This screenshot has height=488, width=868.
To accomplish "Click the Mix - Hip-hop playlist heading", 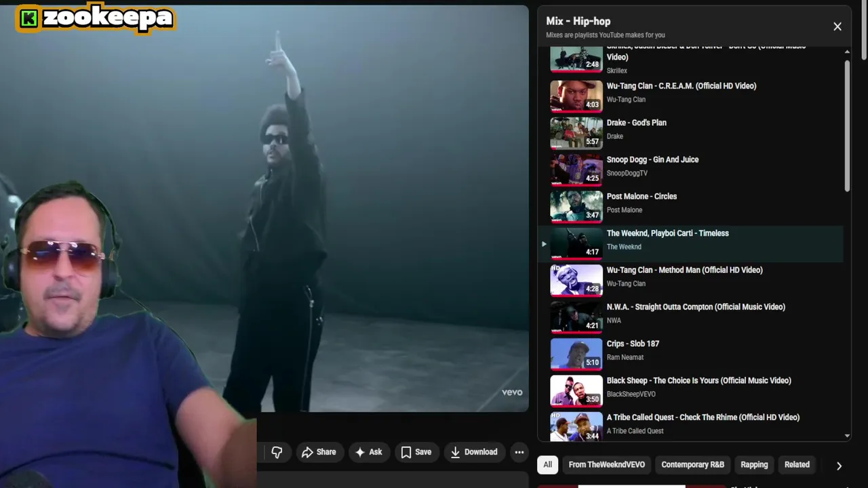I will coord(578,21).
